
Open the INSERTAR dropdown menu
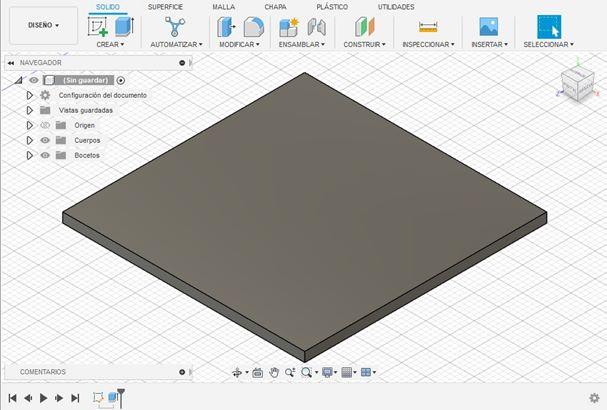pyautogui.click(x=489, y=45)
